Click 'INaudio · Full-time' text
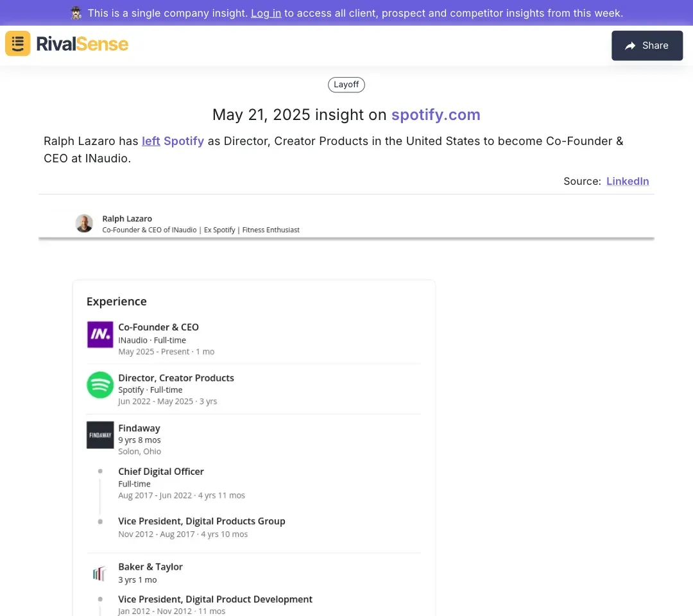The image size is (693, 616). (152, 340)
